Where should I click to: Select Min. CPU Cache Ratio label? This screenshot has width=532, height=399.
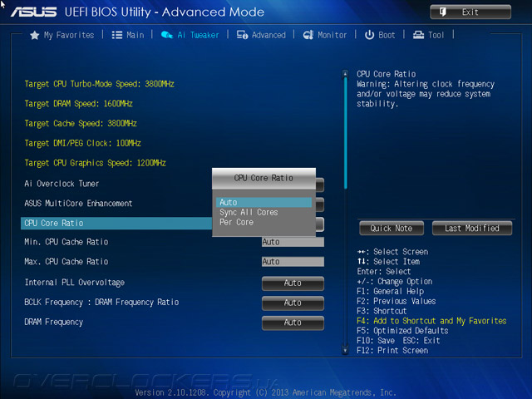click(x=66, y=242)
